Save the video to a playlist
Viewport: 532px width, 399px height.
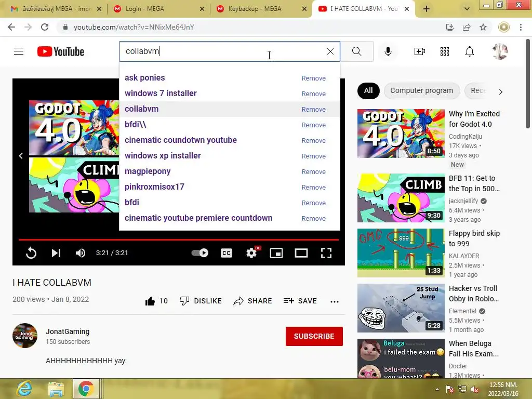(300, 301)
